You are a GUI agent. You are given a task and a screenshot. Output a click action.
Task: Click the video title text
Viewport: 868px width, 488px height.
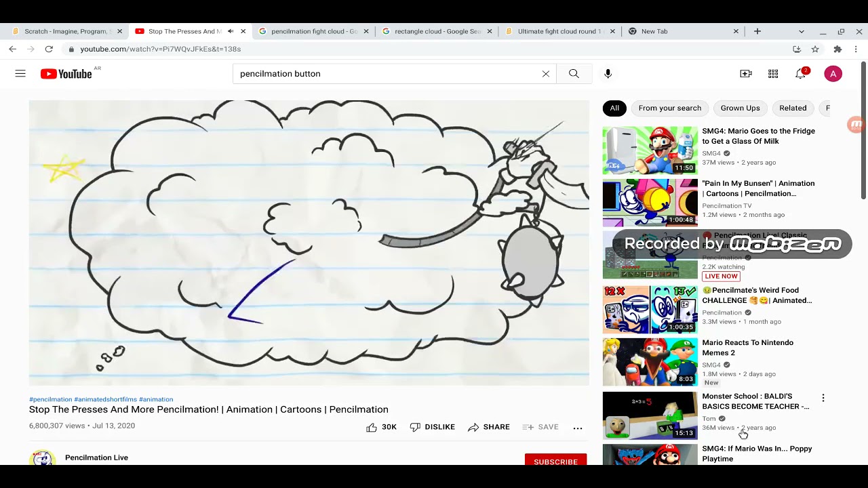(x=209, y=409)
